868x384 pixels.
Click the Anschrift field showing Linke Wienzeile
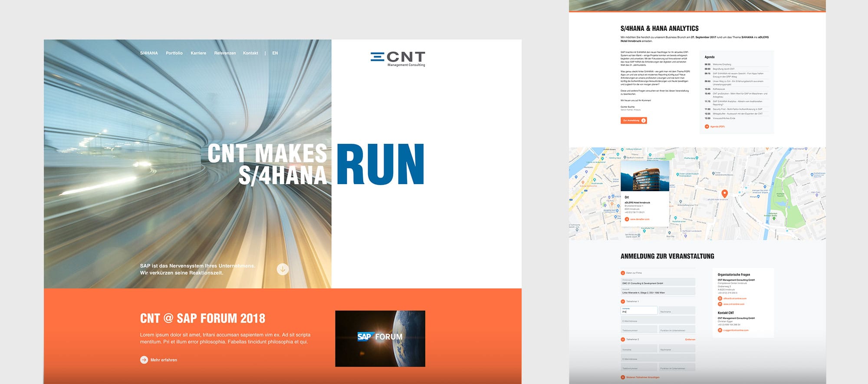coord(658,291)
